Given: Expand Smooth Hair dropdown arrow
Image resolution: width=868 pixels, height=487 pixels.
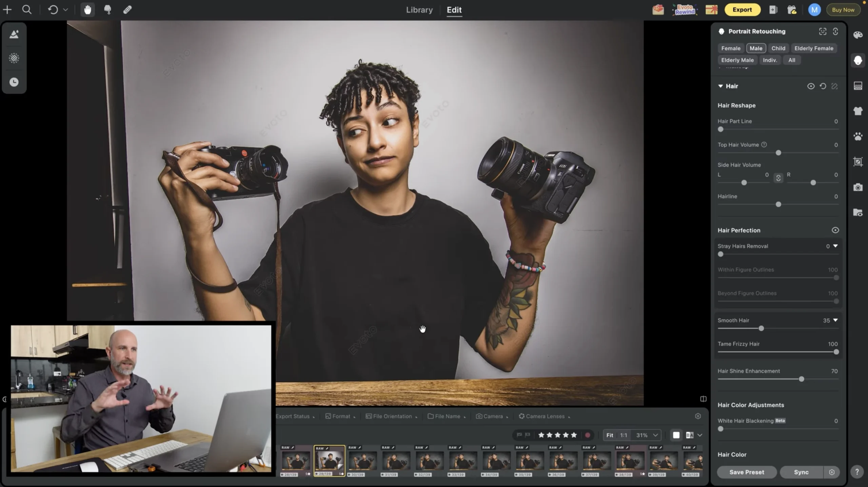Looking at the screenshot, I should click(835, 320).
